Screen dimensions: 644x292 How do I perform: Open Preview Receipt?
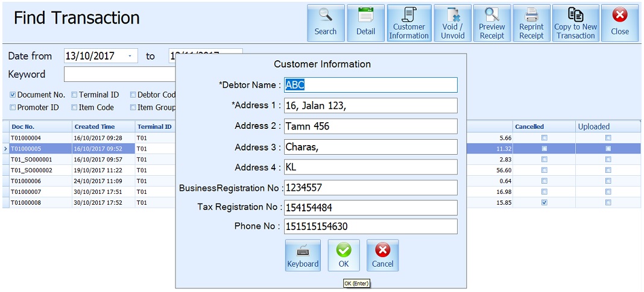click(492, 23)
